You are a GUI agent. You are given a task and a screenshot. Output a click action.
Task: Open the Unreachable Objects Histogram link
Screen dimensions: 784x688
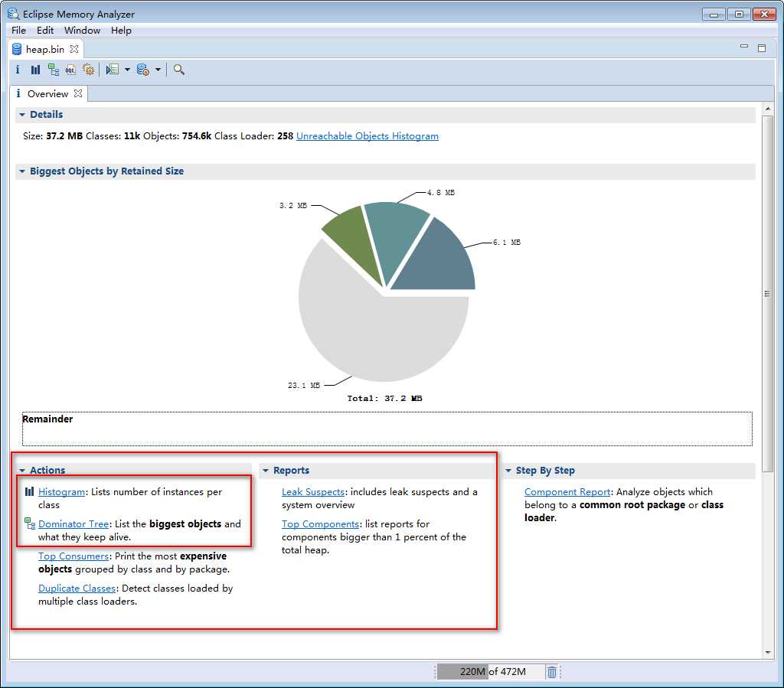(367, 136)
